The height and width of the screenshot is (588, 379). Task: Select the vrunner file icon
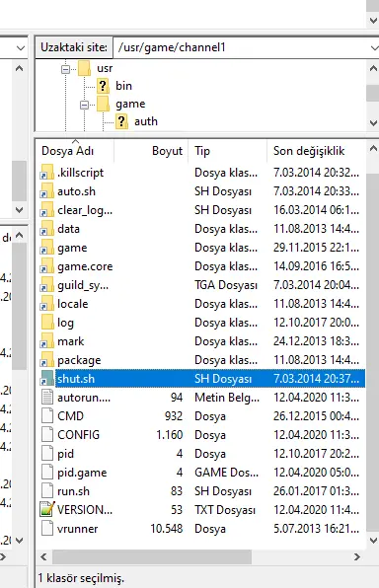pyautogui.click(x=47, y=529)
